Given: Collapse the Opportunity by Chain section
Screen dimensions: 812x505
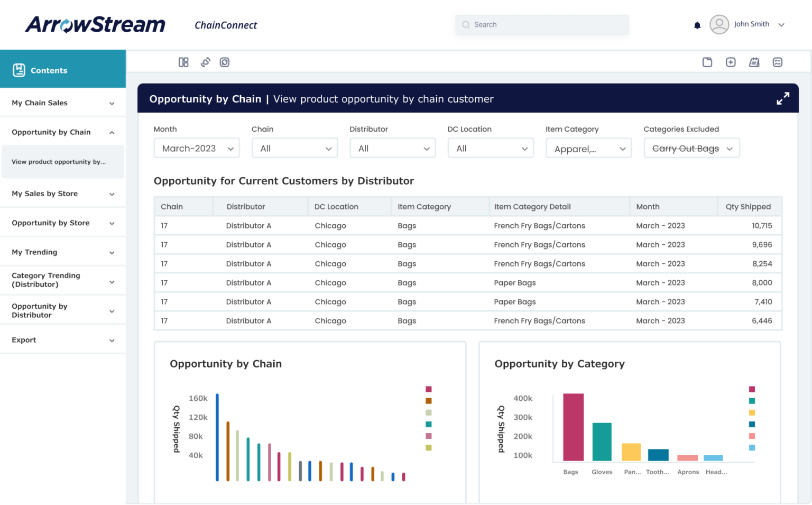Looking at the screenshot, I should pos(112,132).
